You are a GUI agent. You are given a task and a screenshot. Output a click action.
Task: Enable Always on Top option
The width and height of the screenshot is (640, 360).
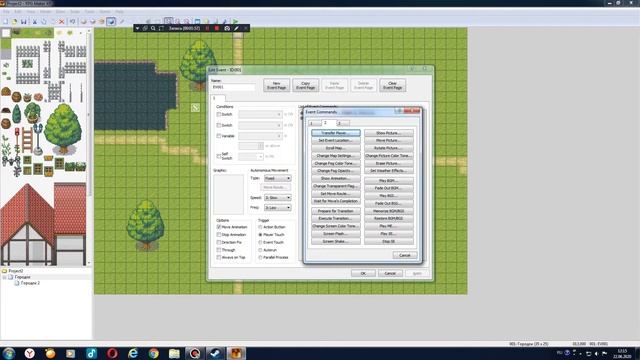tap(219, 258)
